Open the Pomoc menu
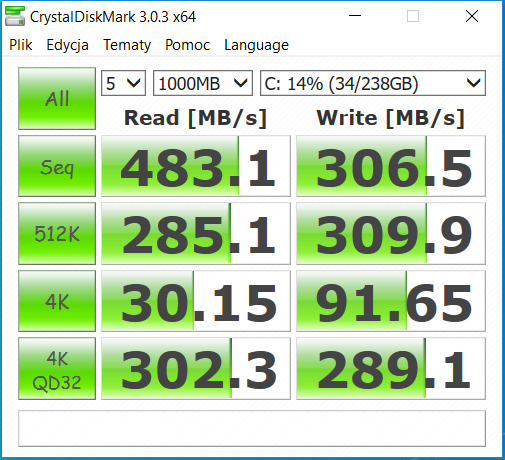Image resolution: width=505 pixels, height=460 pixels. (x=187, y=45)
